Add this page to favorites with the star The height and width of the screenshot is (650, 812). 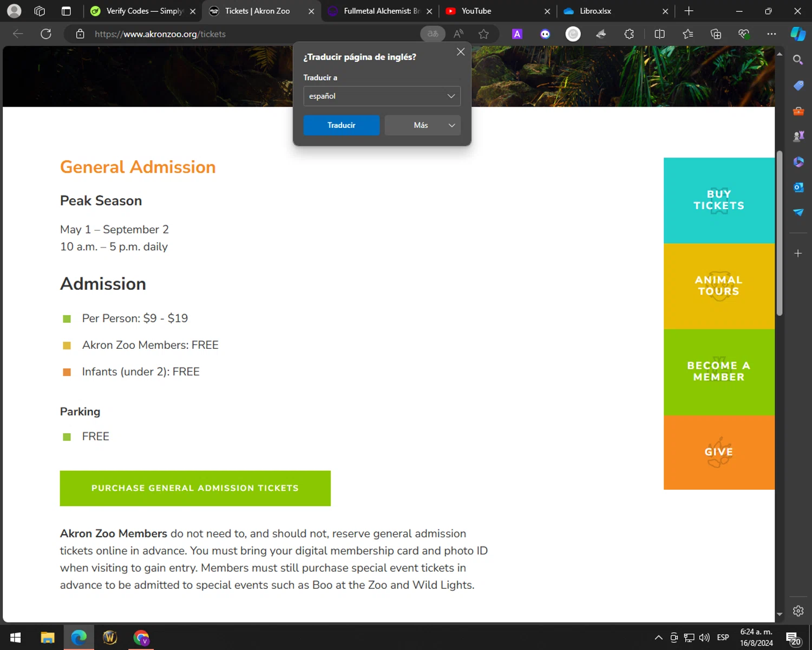483,34
